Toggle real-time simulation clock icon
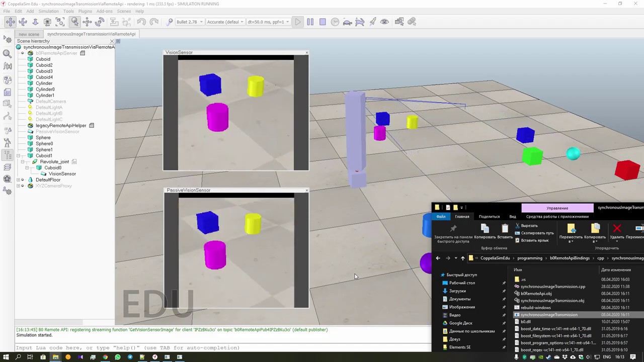The width and height of the screenshot is (644, 362). click(335, 22)
